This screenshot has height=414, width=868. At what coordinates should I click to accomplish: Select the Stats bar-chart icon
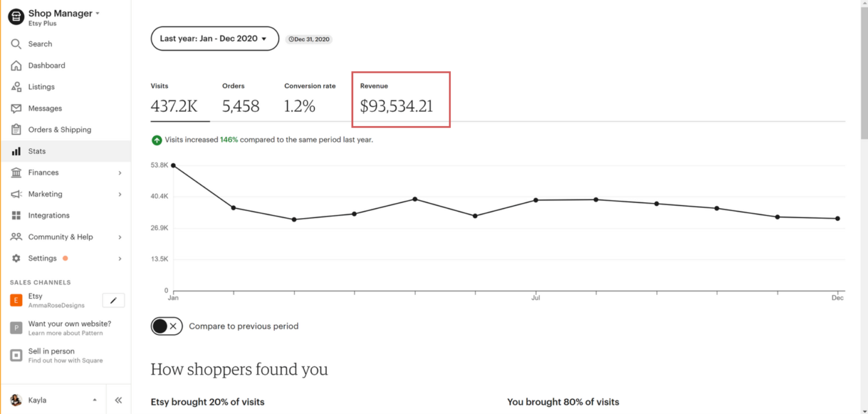point(18,151)
